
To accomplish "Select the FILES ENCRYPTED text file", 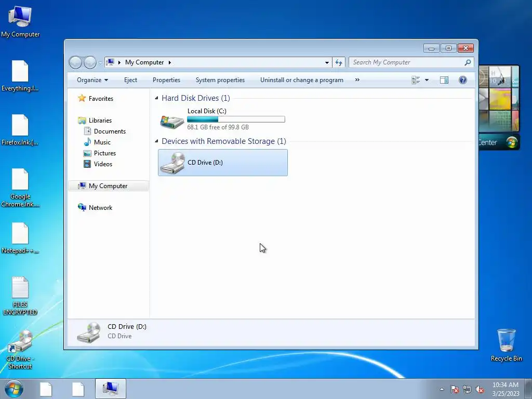I will pos(20,296).
